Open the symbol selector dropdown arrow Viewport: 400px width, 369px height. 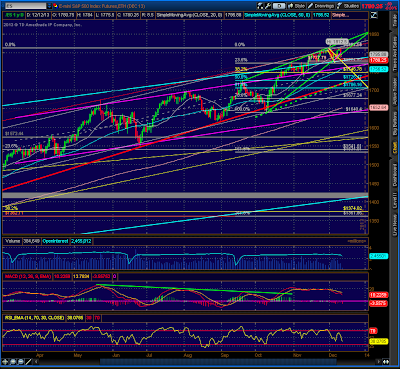click(x=49, y=6)
